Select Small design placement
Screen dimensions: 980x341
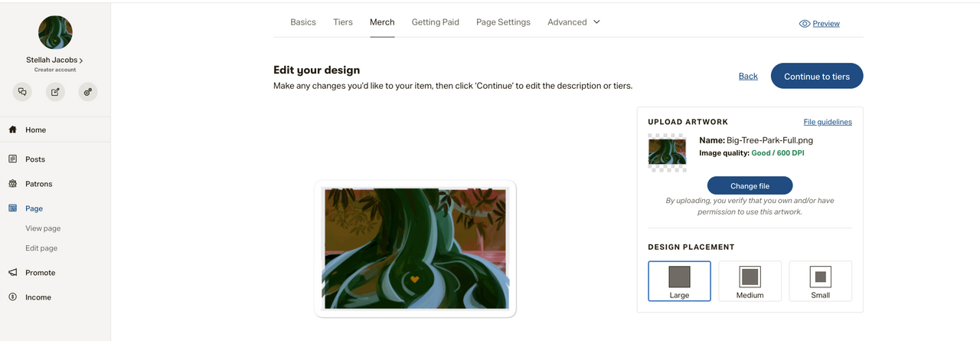820,281
